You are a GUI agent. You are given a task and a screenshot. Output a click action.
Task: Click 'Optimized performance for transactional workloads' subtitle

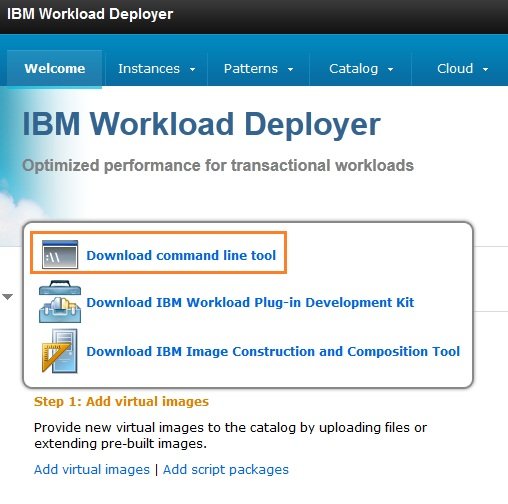pyautogui.click(x=218, y=165)
